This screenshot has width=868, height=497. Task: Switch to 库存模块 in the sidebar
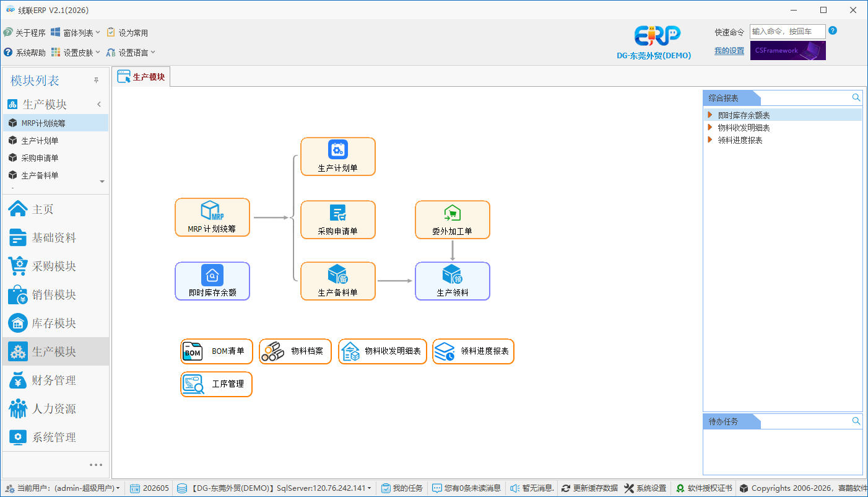(56, 323)
